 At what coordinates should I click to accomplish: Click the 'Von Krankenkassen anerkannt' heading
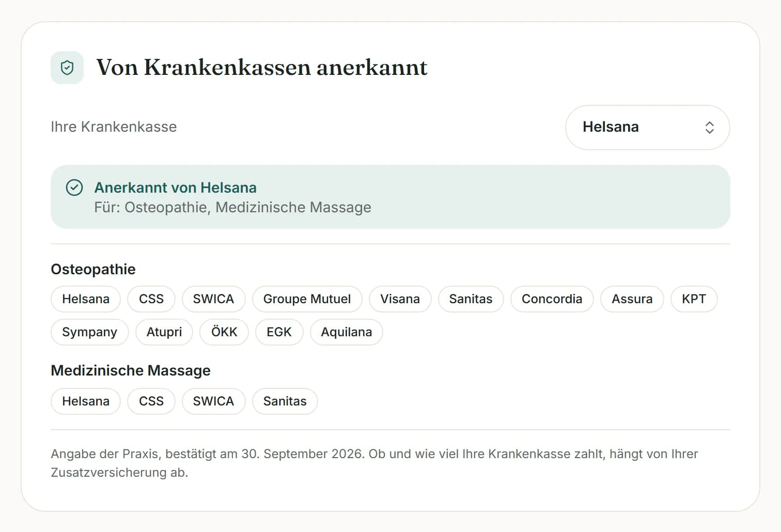click(262, 68)
